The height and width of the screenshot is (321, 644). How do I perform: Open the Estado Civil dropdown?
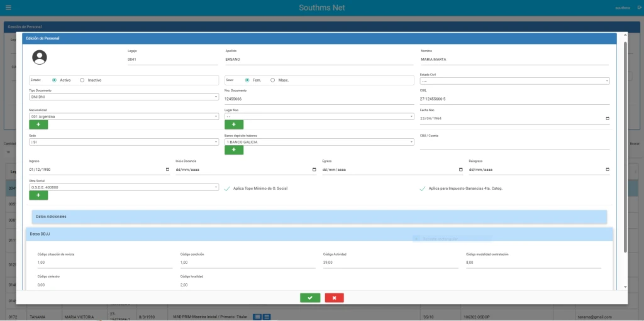pyautogui.click(x=514, y=81)
